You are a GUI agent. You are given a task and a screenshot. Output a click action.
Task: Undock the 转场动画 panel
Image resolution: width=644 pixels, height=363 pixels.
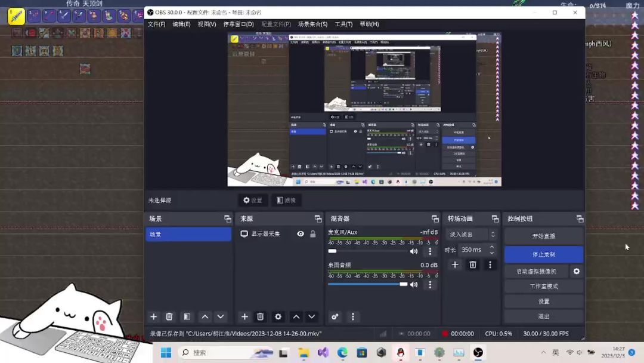click(495, 219)
